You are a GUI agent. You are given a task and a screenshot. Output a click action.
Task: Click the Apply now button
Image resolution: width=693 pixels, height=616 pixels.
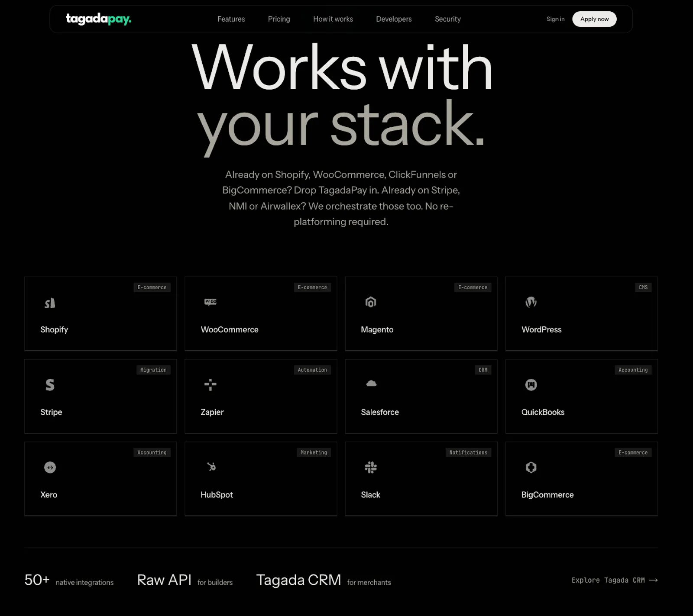pos(594,19)
